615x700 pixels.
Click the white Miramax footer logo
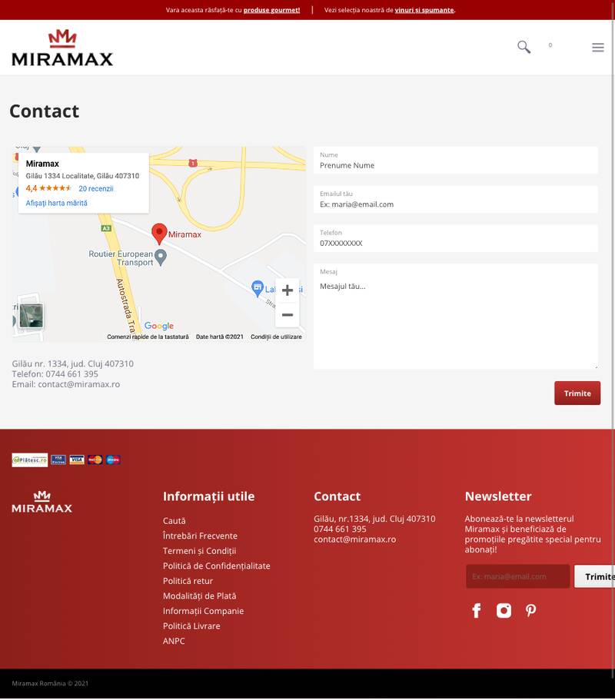pyautogui.click(x=42, y=502)
